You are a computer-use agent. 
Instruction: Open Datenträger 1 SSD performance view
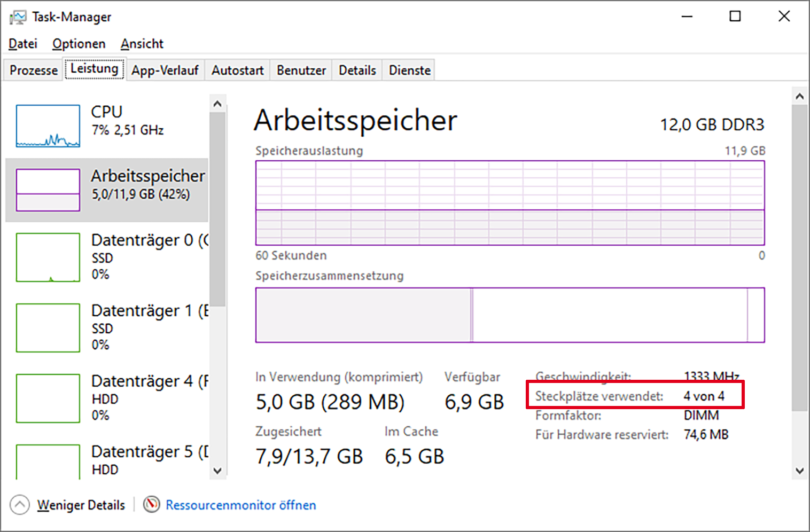107,327
